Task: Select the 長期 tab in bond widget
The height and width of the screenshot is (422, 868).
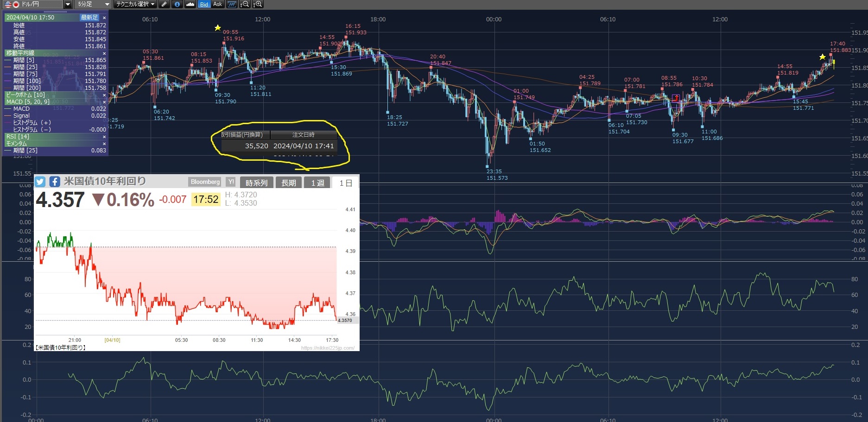Action: click(288, 183)
